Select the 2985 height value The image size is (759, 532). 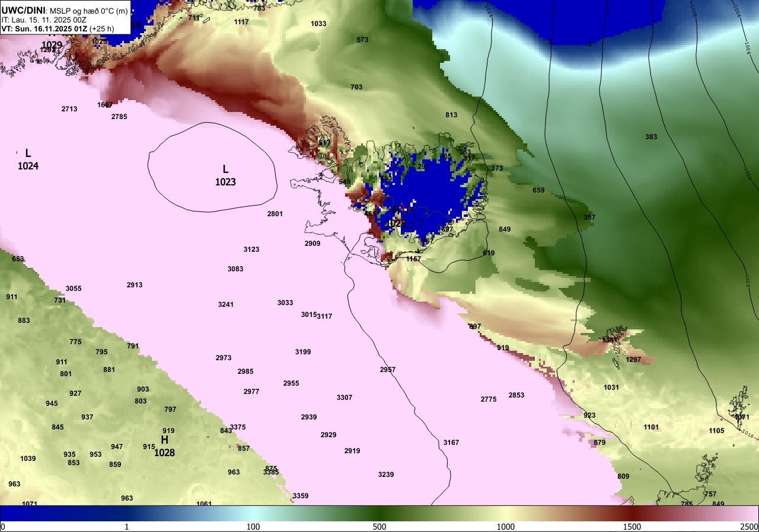pyautogui.click(x=245, y=371)
